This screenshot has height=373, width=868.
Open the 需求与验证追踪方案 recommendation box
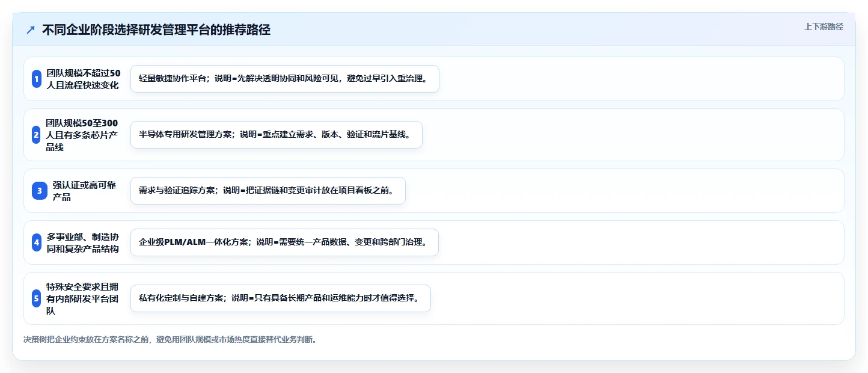(x=268, y=191)
